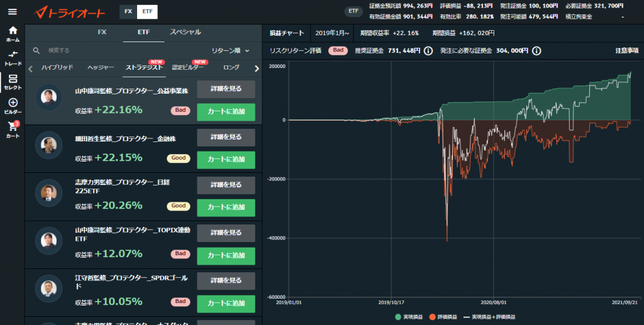Go to Home in sidebar

13,34
